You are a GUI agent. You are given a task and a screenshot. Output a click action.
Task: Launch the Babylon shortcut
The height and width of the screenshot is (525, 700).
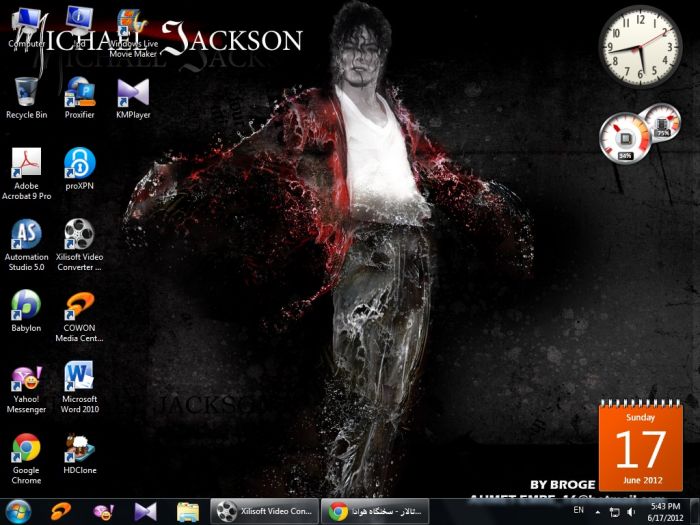(x=26, y=311)
